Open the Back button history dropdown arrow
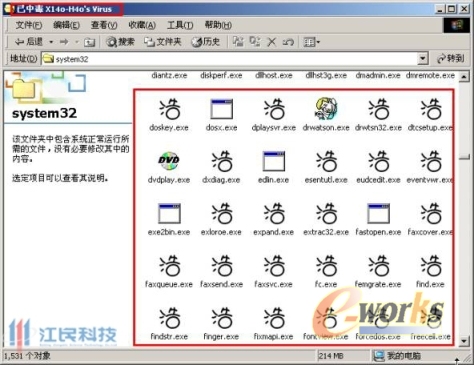This screenshot has height=365, width=474. pos(51,42)
